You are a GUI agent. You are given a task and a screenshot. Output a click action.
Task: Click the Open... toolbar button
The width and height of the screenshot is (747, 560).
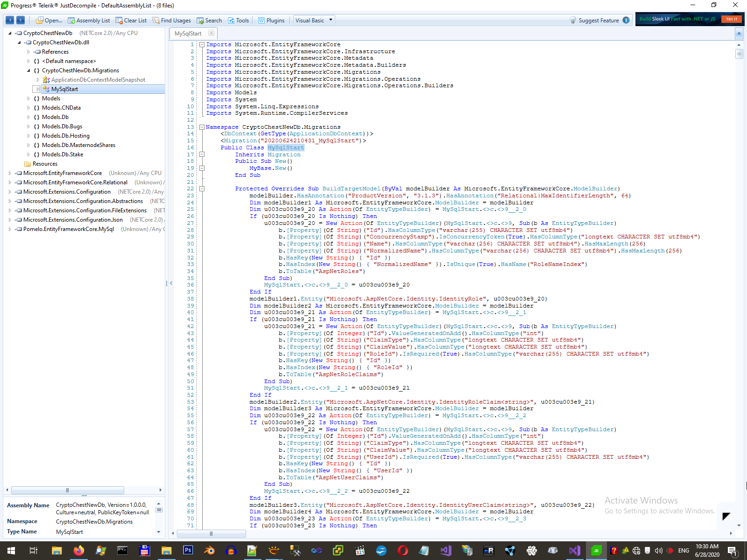[49, 20]
